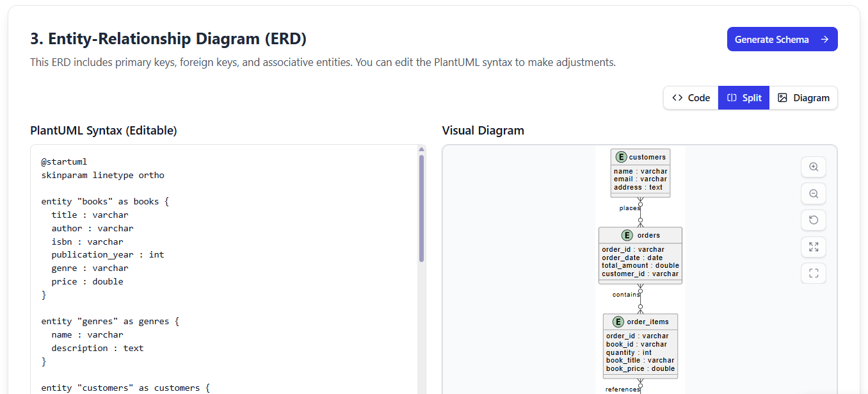The height and width of the screenshot is (394, 868).
Task: Zoom in on the visual diagram
Action: coord(813,167)
